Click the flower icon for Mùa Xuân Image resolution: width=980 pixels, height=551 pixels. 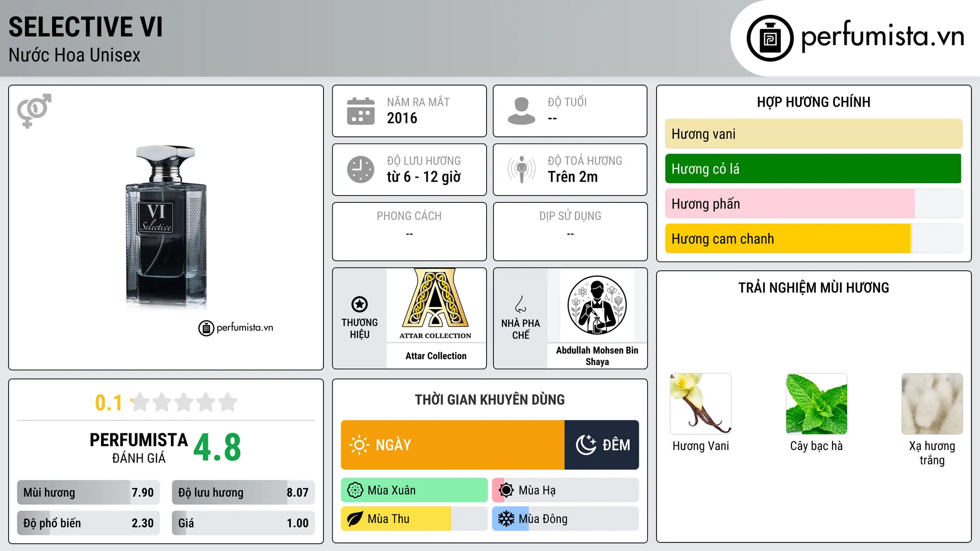355,490
